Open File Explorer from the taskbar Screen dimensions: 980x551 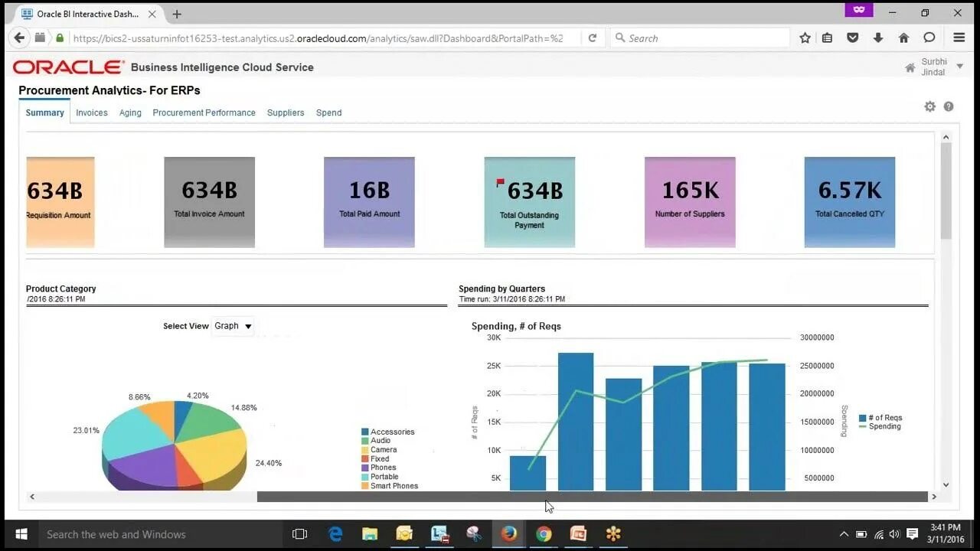370,534
